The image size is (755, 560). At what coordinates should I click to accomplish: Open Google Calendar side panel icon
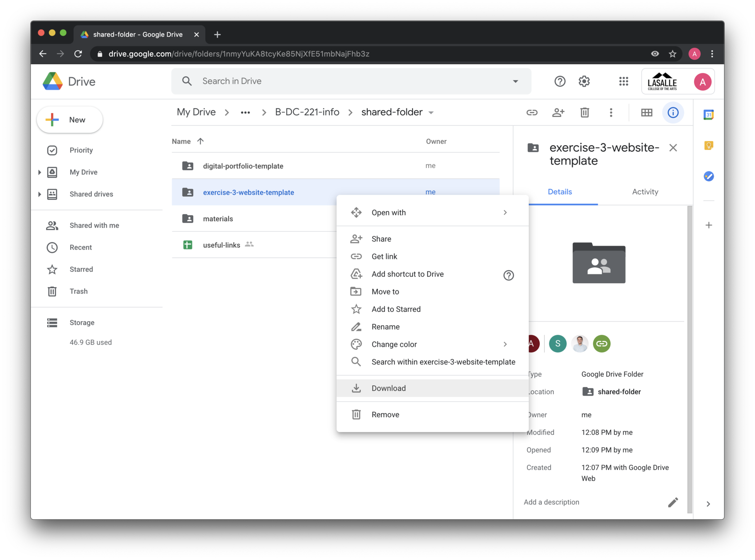click(709, 114)
